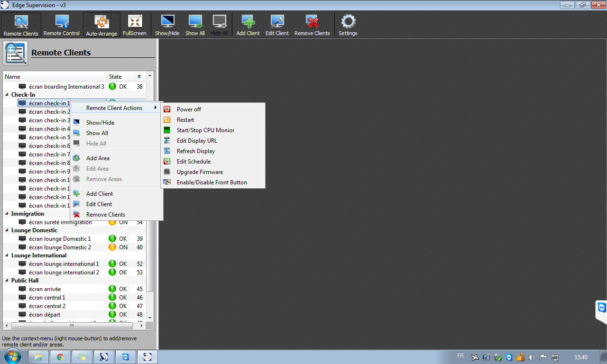607x364 pixels.
Task: Collapse the Public Hall group
Action: [x=7, y=281]
